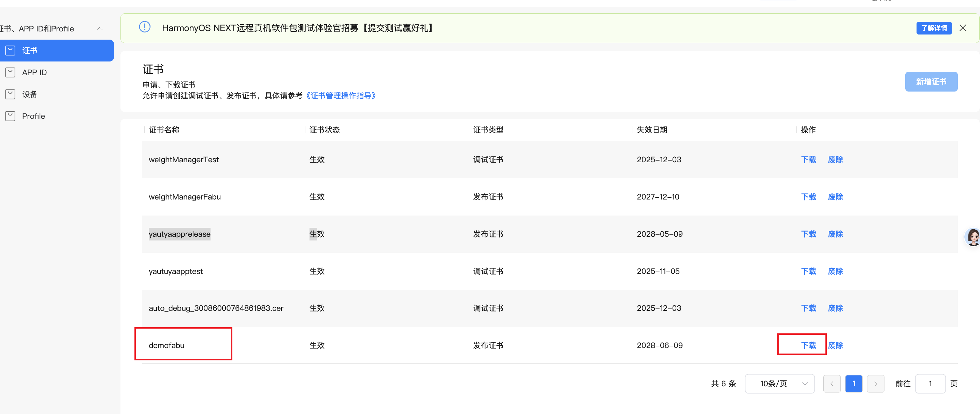The height and width of the screenshot is (414, 980).
Task: Click the 新增证书 button
Action: [931, 82]
